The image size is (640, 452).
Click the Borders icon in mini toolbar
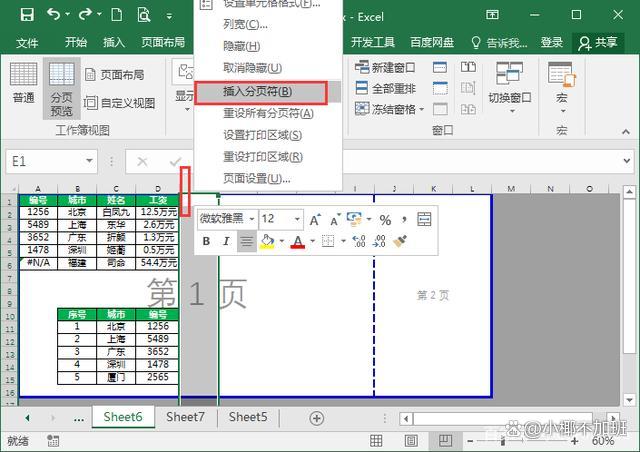click(x=328, y=241)
